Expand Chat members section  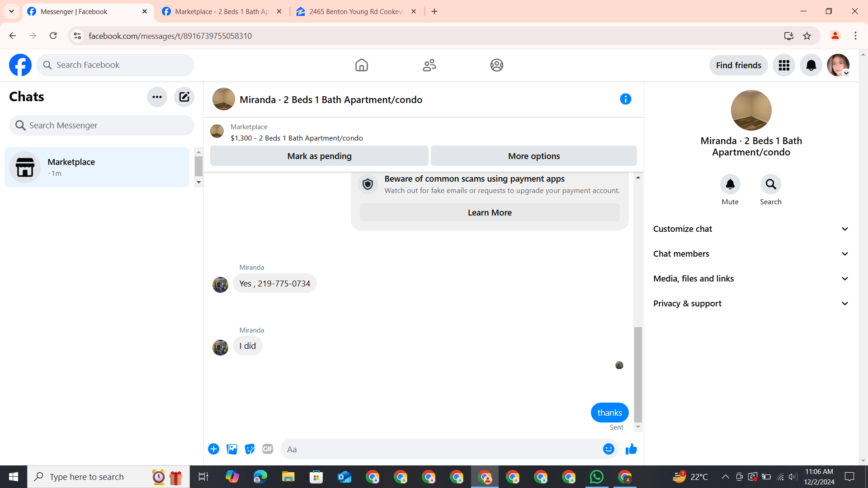point(751,254)
